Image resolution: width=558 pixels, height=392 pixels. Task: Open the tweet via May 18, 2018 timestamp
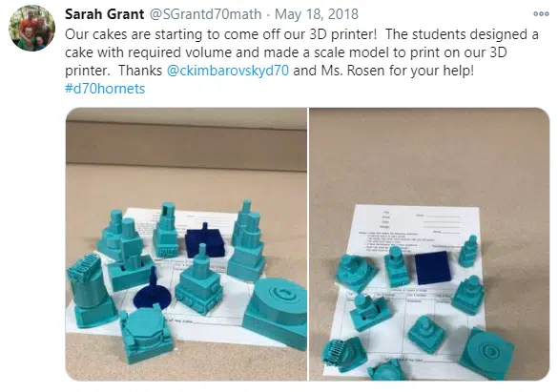click(x=317, y=14)
